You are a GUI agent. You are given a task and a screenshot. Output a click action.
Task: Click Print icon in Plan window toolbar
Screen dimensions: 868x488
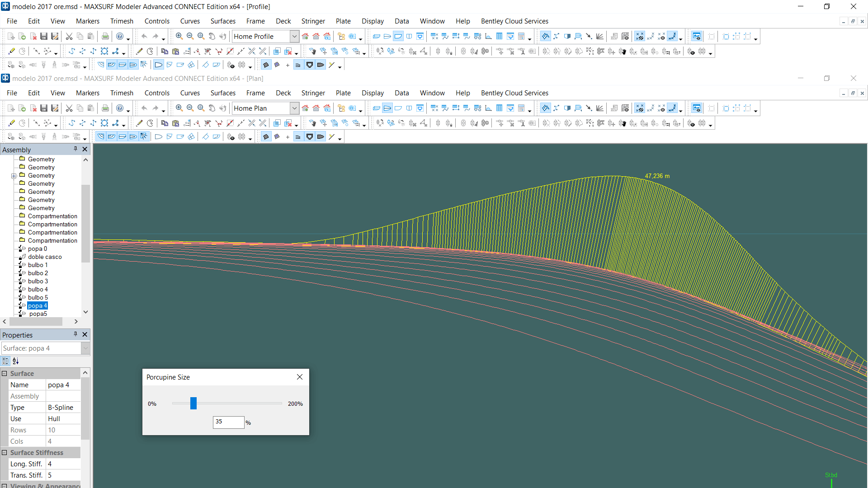click(x=105, y=108)
